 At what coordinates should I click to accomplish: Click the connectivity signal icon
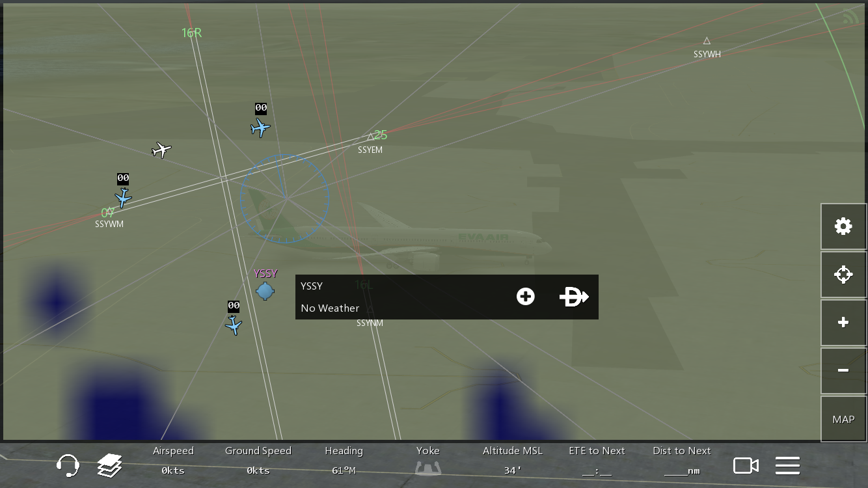pyautogui.click(x=850, y=16)
